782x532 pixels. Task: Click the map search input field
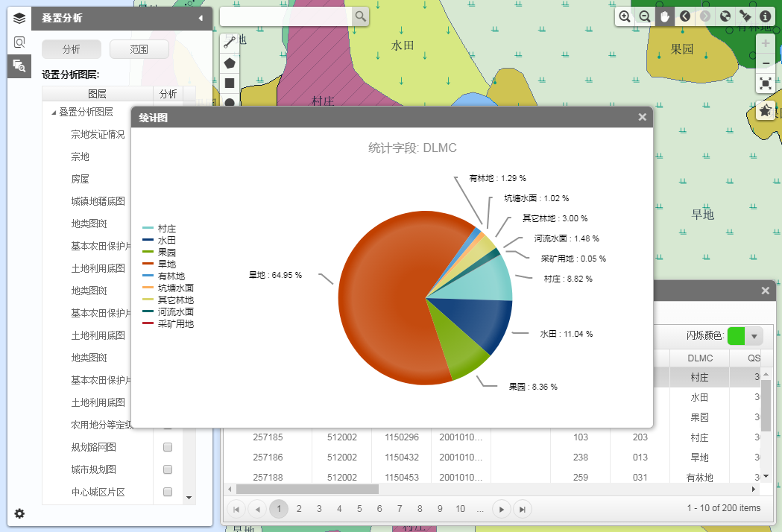286,16
